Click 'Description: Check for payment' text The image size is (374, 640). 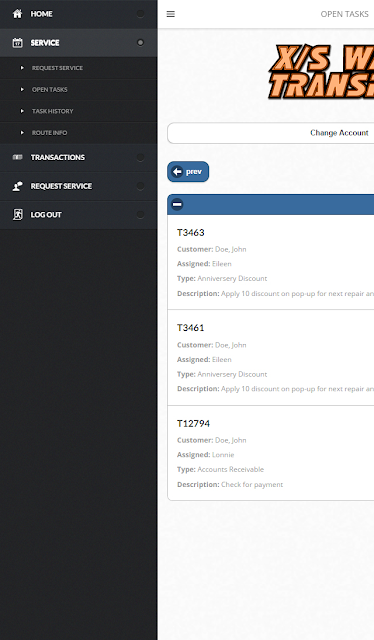click(x=230, y=484)
